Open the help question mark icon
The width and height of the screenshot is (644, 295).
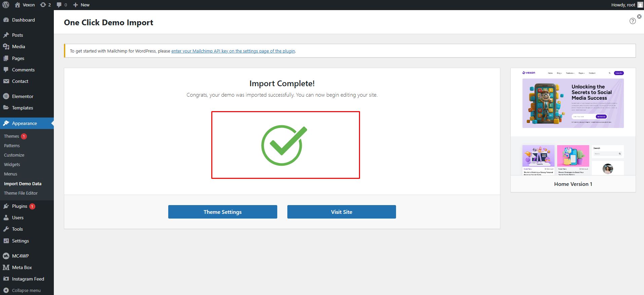point(633,21)
